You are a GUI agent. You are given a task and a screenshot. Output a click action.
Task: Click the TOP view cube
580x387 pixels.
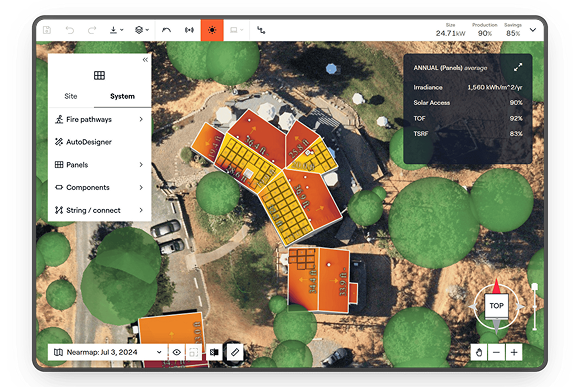click(x=496, y=306)
